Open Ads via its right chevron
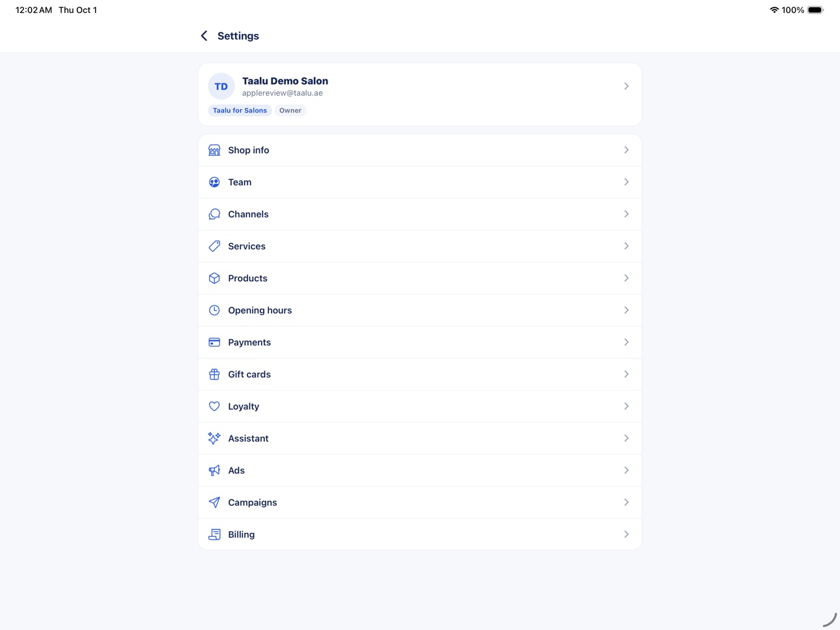 click(x=626, y=471)
